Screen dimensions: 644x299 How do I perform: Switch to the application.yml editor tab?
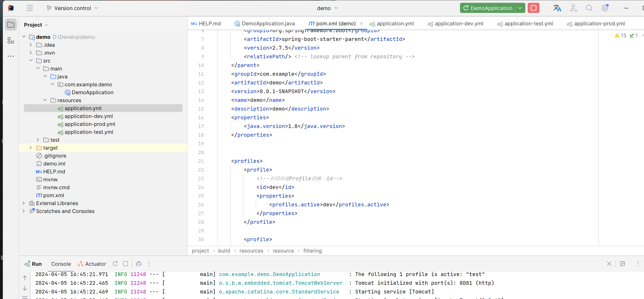click(x=392, y=23)
